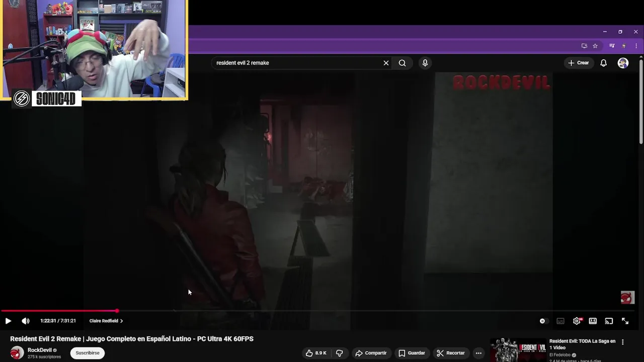Minimize the browser window

[605, 32]
